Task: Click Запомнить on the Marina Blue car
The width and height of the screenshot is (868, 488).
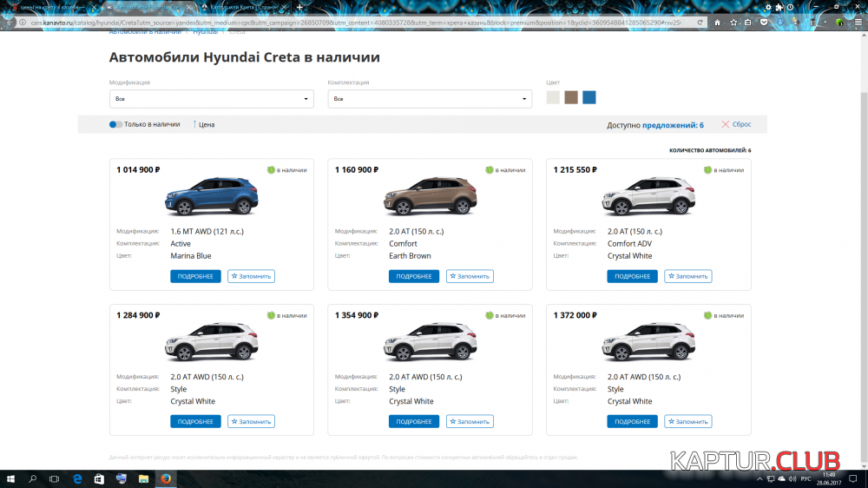Action: [251, 276]
